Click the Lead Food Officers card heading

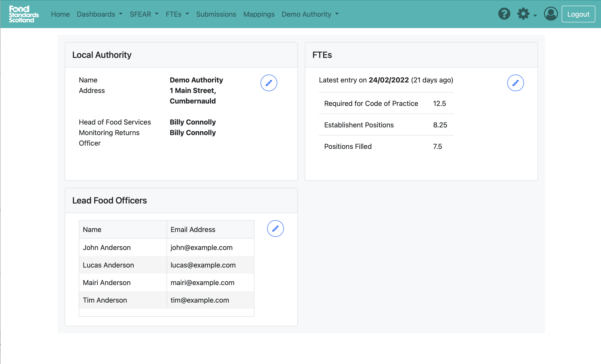(110, 200)
